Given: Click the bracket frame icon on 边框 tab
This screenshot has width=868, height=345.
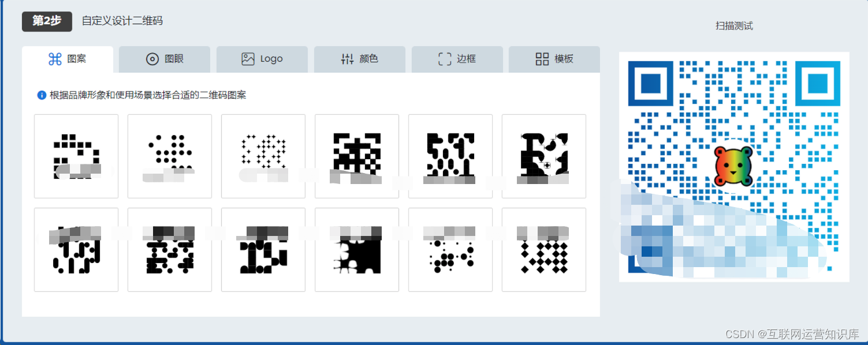Looking at the screenshot, I should pyautogui.click(x=445, y=59).
